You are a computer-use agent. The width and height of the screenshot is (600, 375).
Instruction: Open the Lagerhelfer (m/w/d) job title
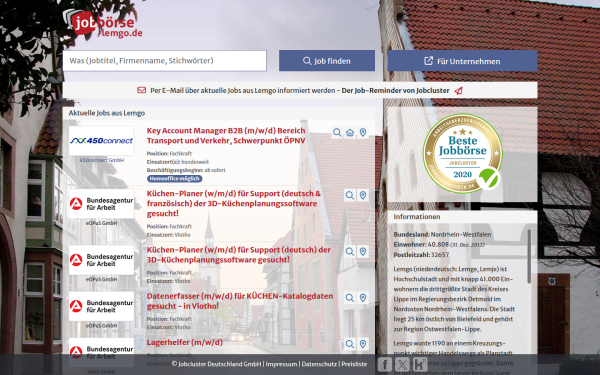click(184, 342)
